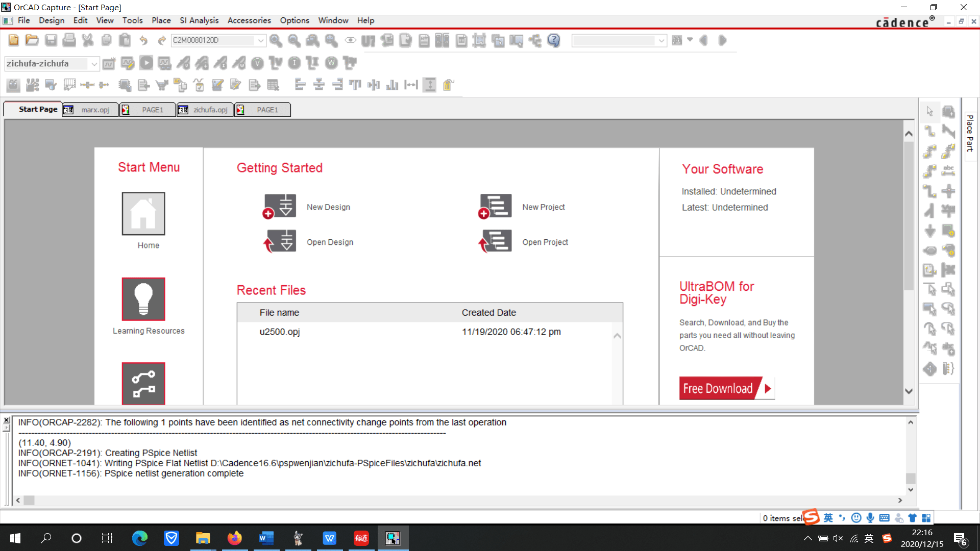Click the Created Date column header
Screen dimensions: 980x551
pyautogui.click(x=489, y=313)
